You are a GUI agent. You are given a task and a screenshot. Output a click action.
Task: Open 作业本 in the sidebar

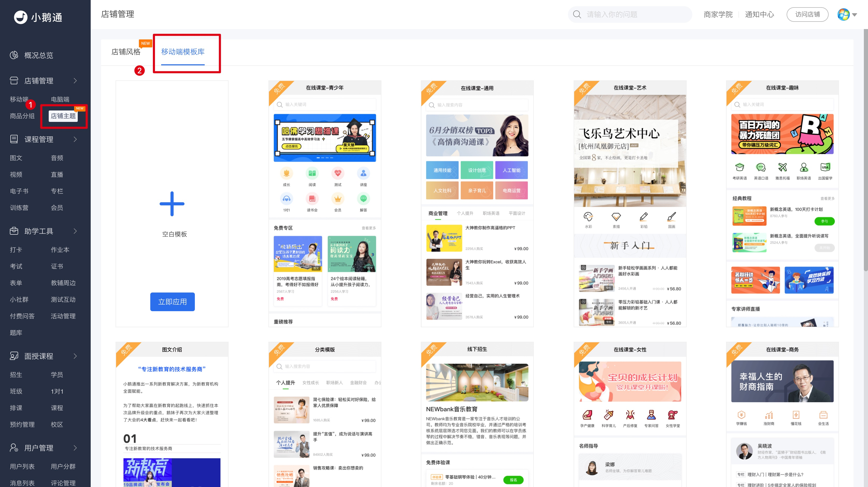tap(60, 249)
